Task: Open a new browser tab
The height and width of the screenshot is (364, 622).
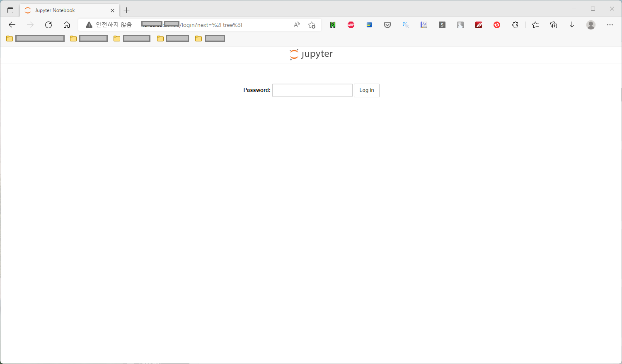Action: tap(127, 10)
